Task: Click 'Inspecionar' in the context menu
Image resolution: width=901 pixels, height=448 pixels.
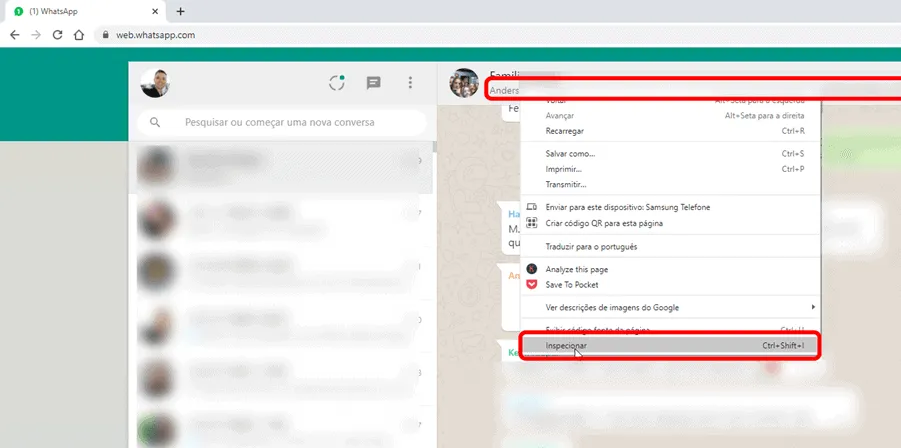Action: (x=670, y=346)
